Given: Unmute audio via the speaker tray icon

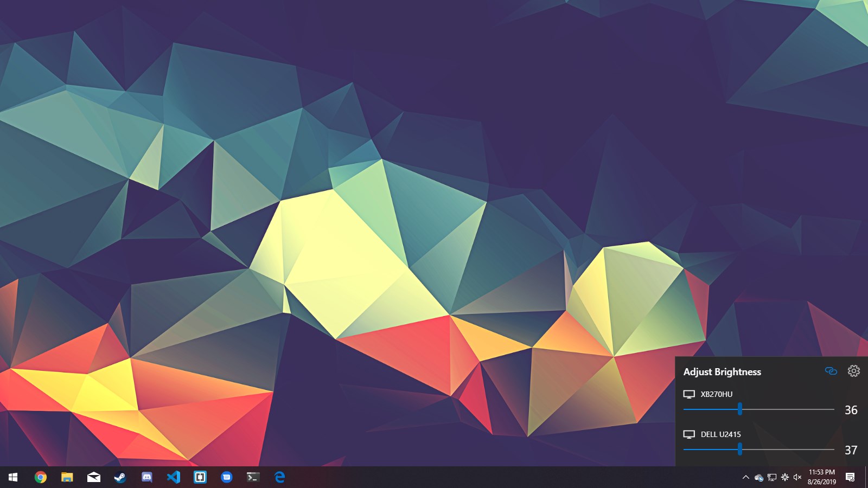Looking at the screenshot, I should (x=797, y=478).
